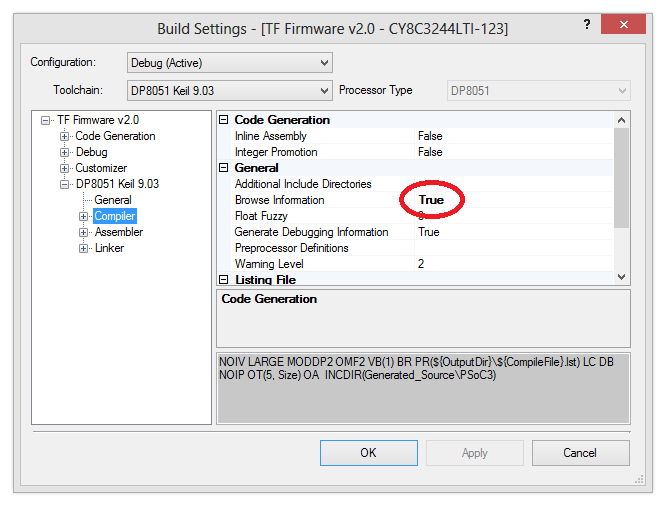This screenshot has width=668, height=505.
Task: Expand the Compiler tree node
Action: click(84, 216)
